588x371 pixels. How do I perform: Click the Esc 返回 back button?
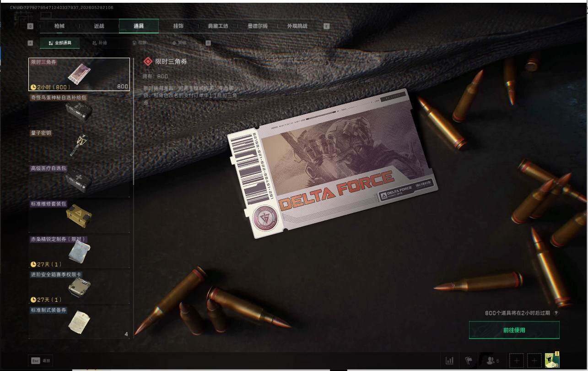40,360
